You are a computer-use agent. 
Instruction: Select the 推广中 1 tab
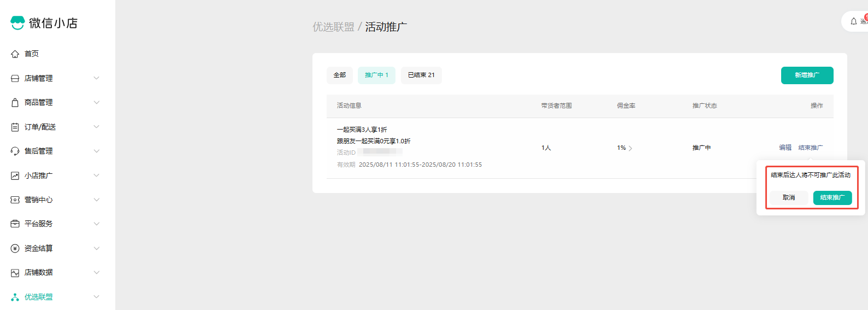click(x=376, y=75)
